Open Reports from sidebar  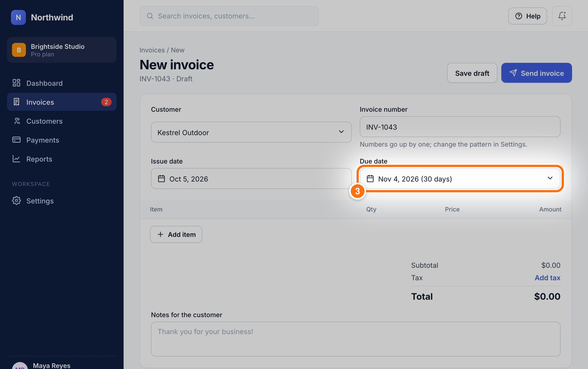[62, 159]
